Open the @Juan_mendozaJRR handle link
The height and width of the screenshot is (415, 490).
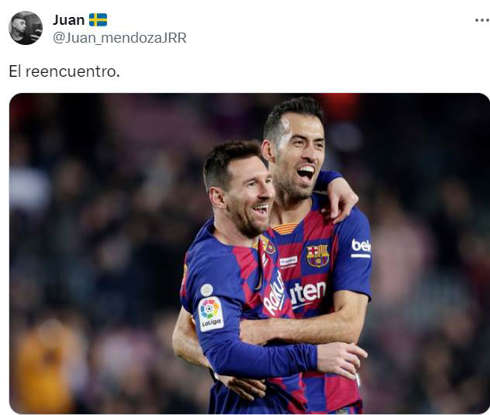tap(119, 38)
